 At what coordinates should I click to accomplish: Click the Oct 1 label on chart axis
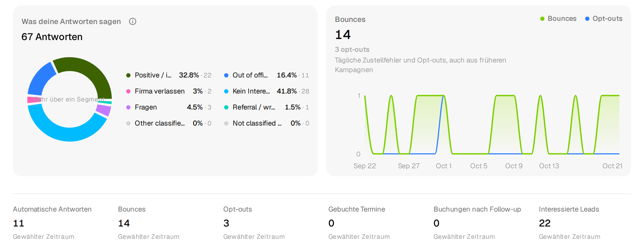pos(444,166)
